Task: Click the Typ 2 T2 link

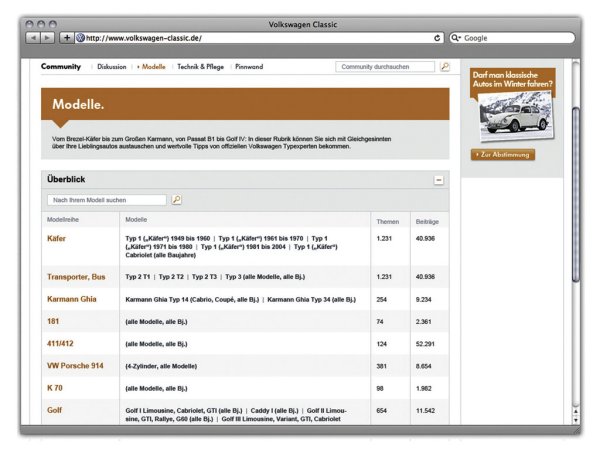Action: [x=171, y=277]
